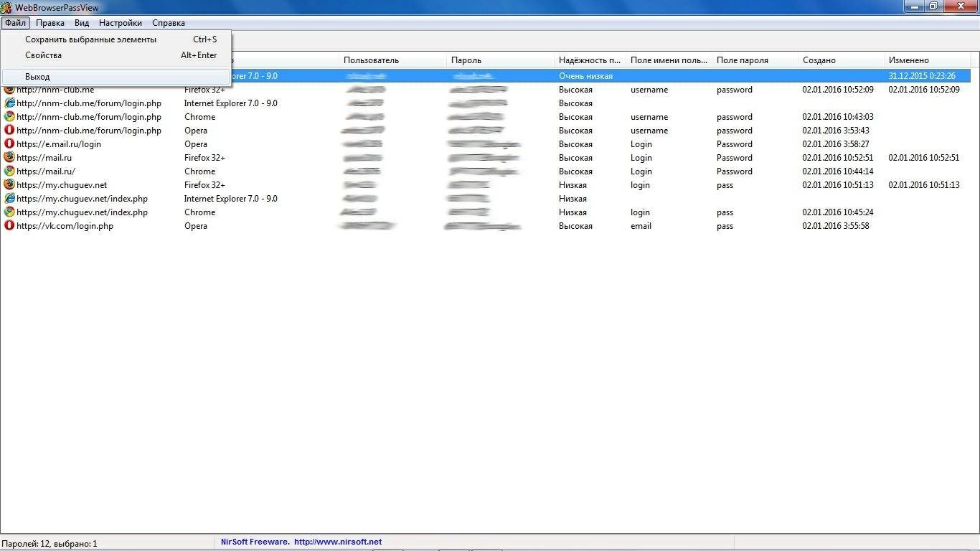Screen dimensions: 980x551
Task: Select Выход to quit the program
Action: 116,77
